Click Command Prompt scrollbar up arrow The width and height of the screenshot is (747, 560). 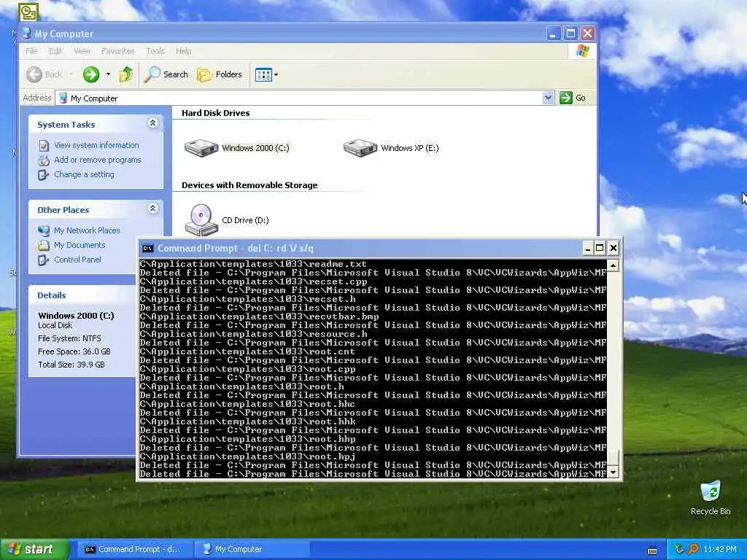(x=613, y=265)
